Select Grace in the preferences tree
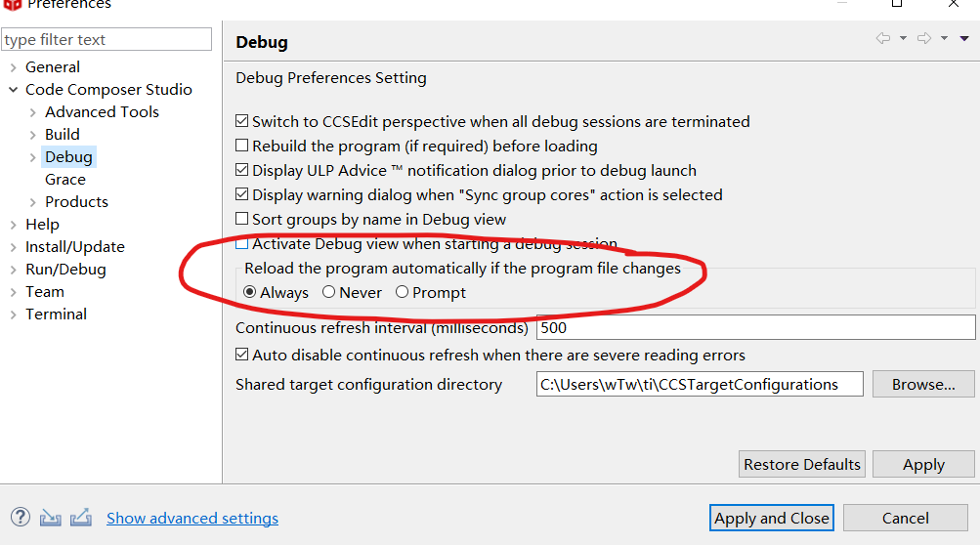This screenshot has height=545, width=980. point(65,180)
